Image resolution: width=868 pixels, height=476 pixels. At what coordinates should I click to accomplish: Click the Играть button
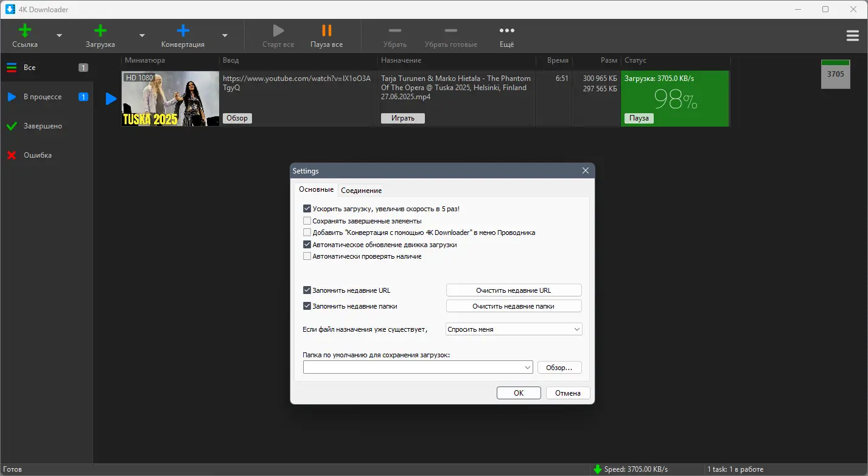coord(403,118)
